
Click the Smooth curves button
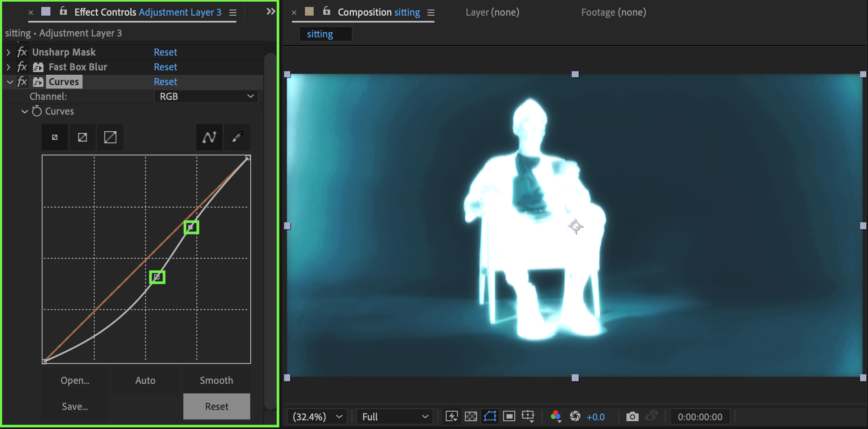[x=216, y=380]
